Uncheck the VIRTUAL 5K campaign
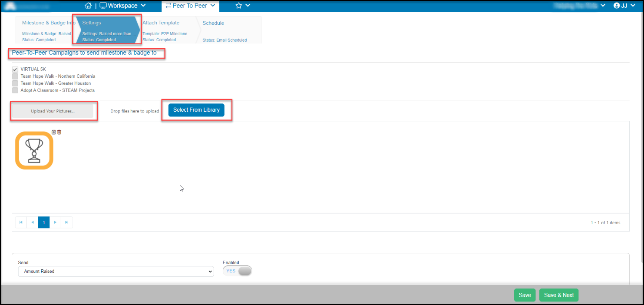 click(x=15, y=69)
